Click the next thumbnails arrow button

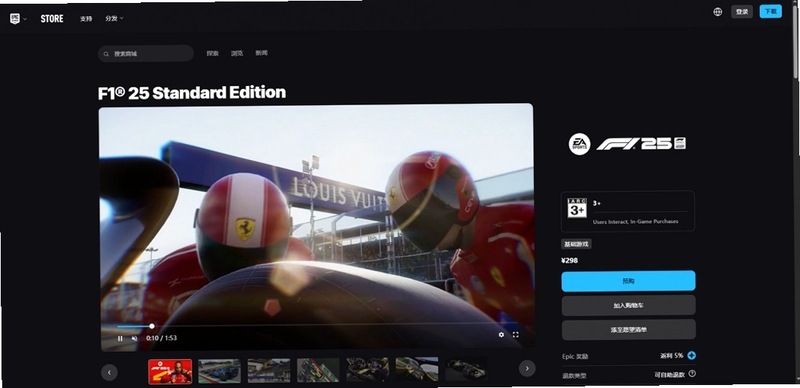coord(527,368)
